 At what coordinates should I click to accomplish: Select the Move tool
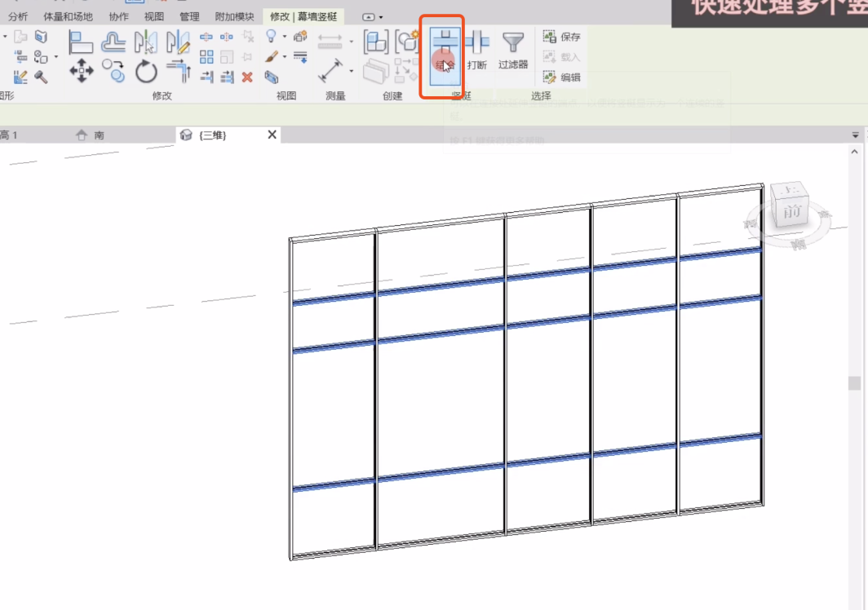82,71
